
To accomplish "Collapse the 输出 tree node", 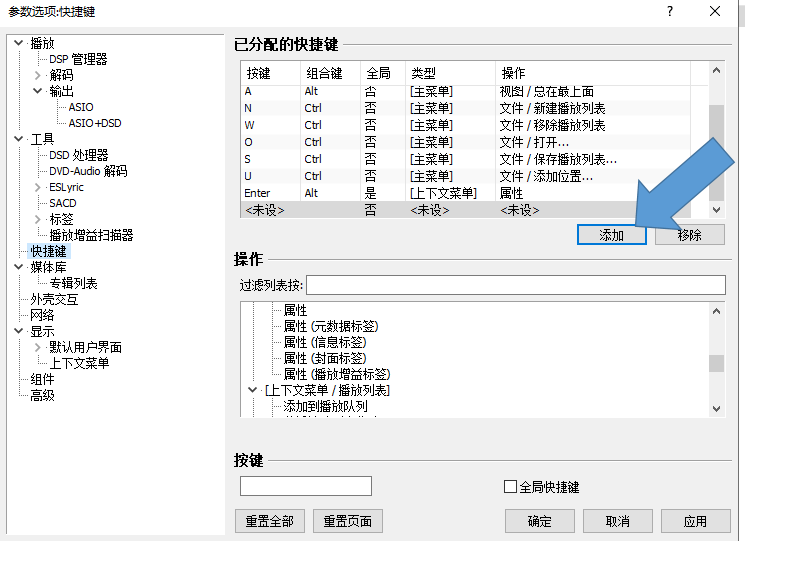I will (x=38, y=91).
